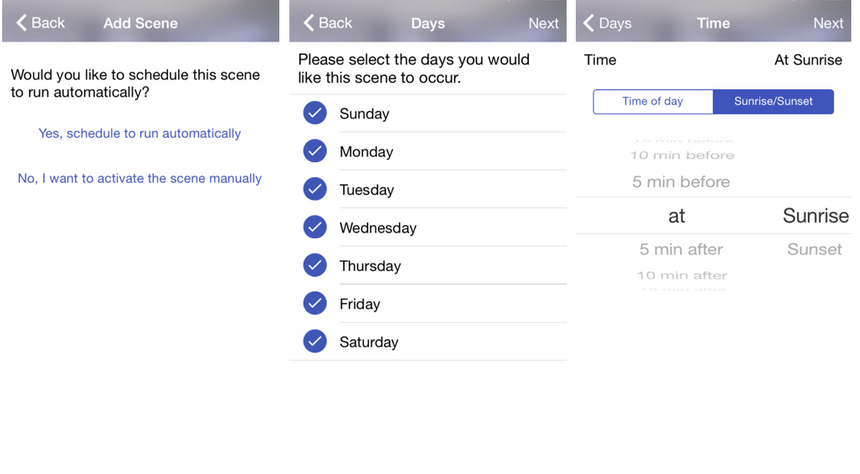Viewport: 860px width, 474px height.
Task: Toggle the Friday checkmark
Action: point(315,303)
